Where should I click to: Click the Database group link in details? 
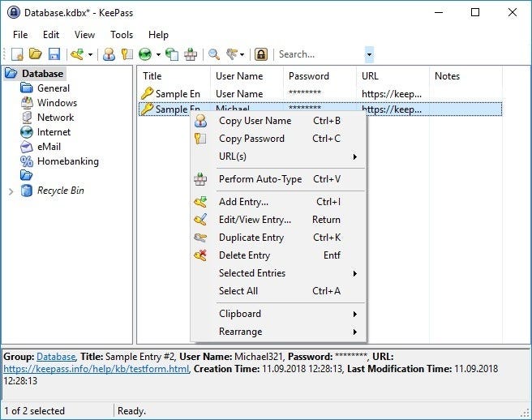pos(56,357)
